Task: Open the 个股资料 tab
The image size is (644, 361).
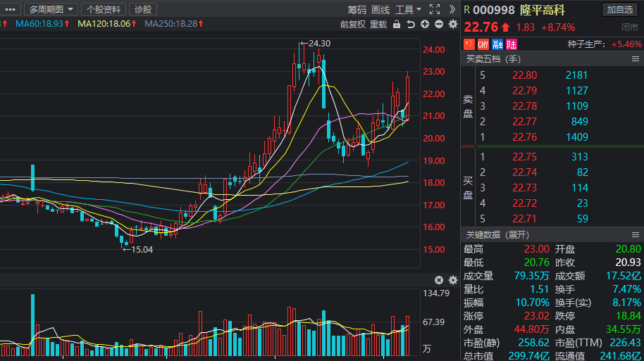Action: 104,9
